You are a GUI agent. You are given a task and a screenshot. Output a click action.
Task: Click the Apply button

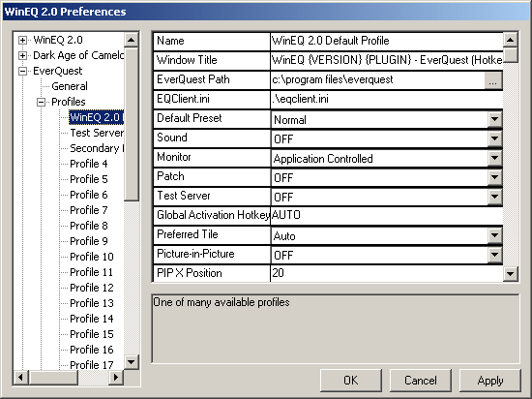point(490,381)
